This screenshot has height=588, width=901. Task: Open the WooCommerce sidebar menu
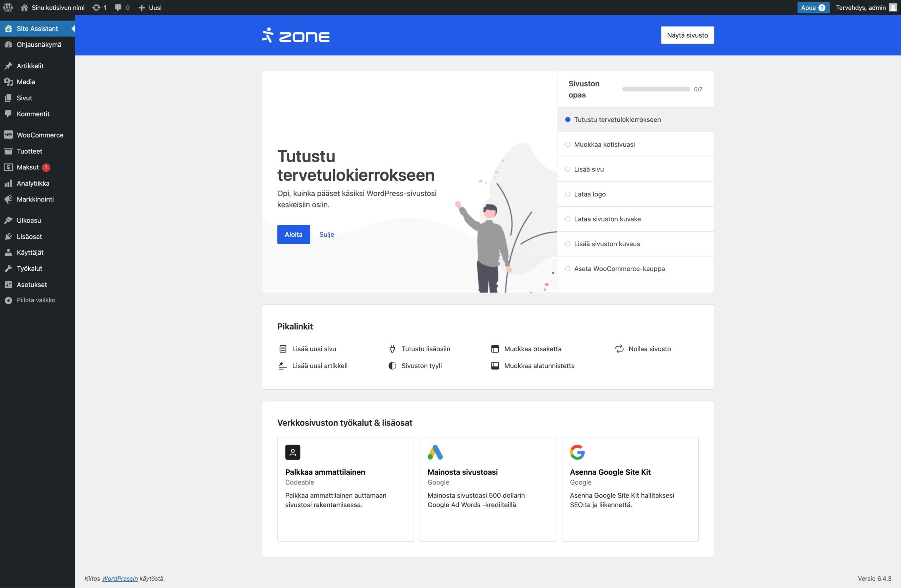click(x=40, y=135)
